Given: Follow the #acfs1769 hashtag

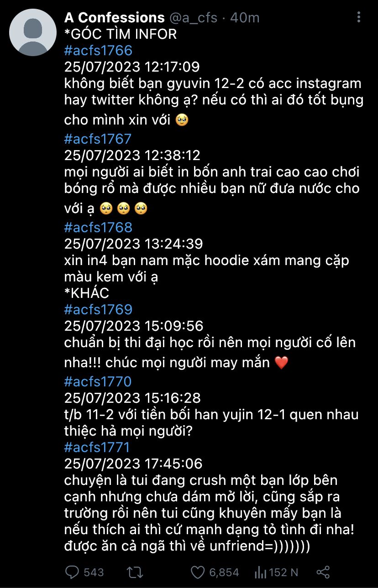Looking at the screenshot, I should tap(98, 309).
